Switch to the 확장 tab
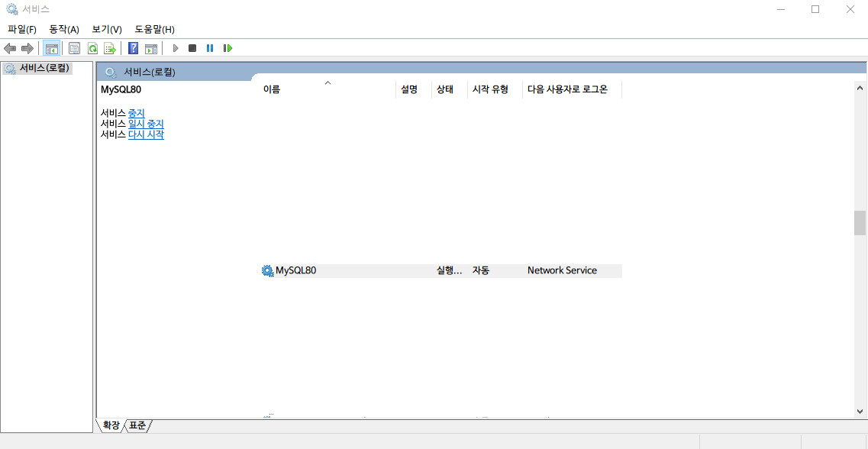Viewport: 868px width, 449px height. point(111,426)
